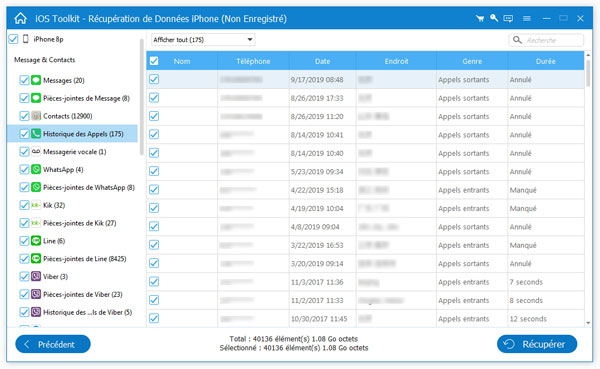600x369 pixels.
Task: Sort by the Téléphone column header
Action: [253, 61]
